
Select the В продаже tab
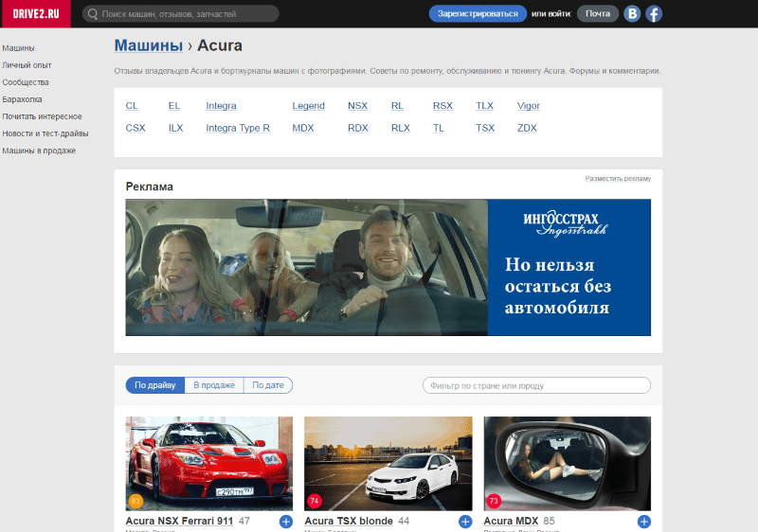(x=214, y=385)
